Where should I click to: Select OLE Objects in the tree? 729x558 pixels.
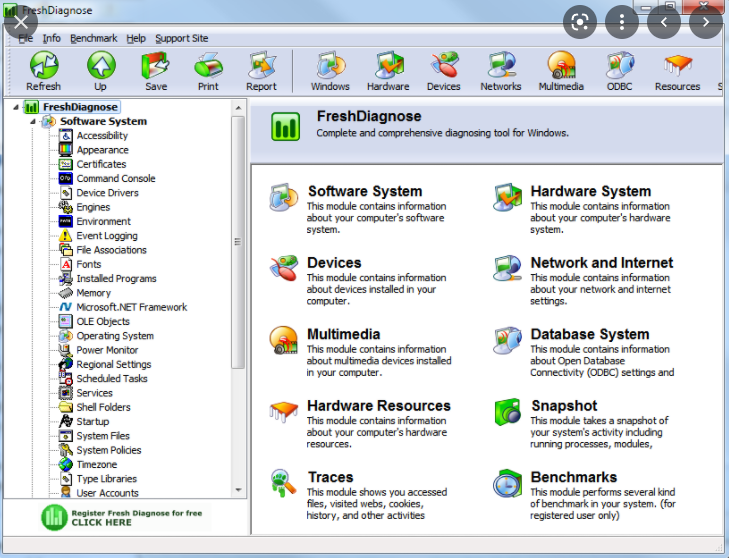click(x=103, y=322)
